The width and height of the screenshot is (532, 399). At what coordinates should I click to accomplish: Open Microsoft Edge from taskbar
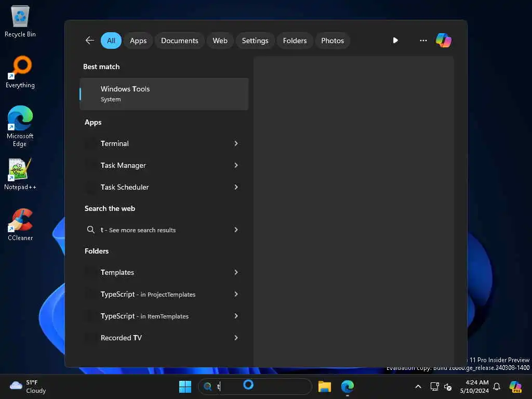tap(348, 387)
